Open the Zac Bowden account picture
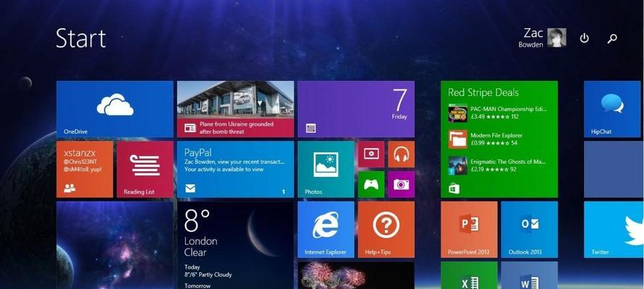The height and width of the screenshot is (289, 644). pyautogui.click(x=556, y=38)
